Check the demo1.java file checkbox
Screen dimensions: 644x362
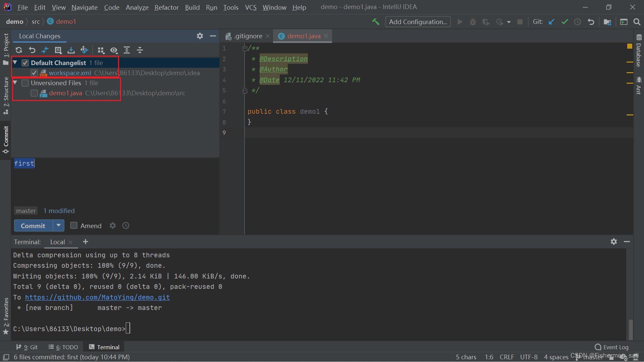(x=34, y=93)
